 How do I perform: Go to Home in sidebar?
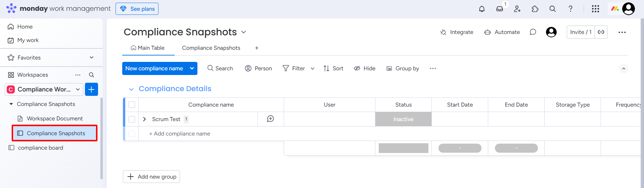pyautogui.click(x=20, y=27)
